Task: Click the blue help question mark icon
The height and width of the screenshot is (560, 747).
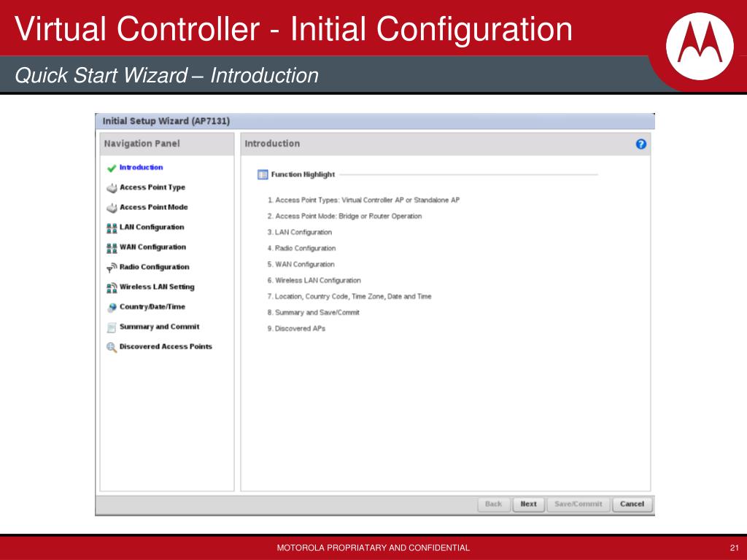Action: (640, 144)
